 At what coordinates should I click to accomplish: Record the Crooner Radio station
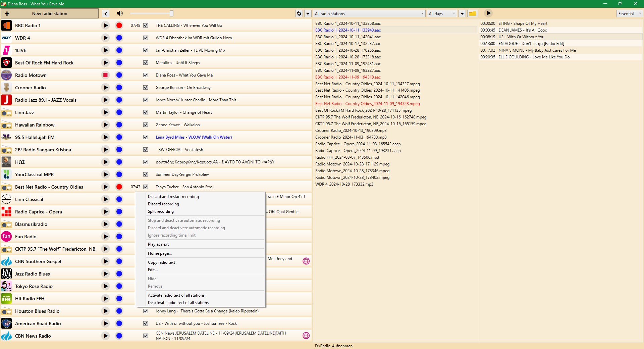click(119, 88)
